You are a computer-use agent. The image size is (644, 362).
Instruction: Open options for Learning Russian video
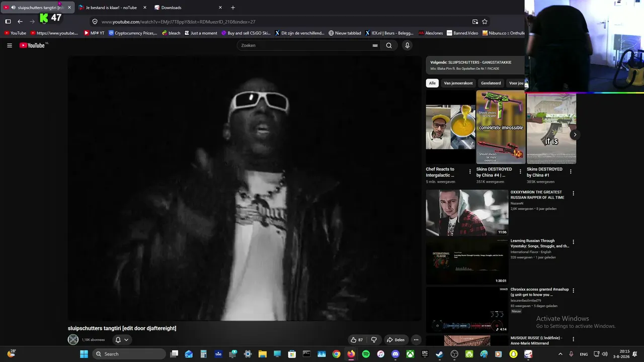click(573, 242)
